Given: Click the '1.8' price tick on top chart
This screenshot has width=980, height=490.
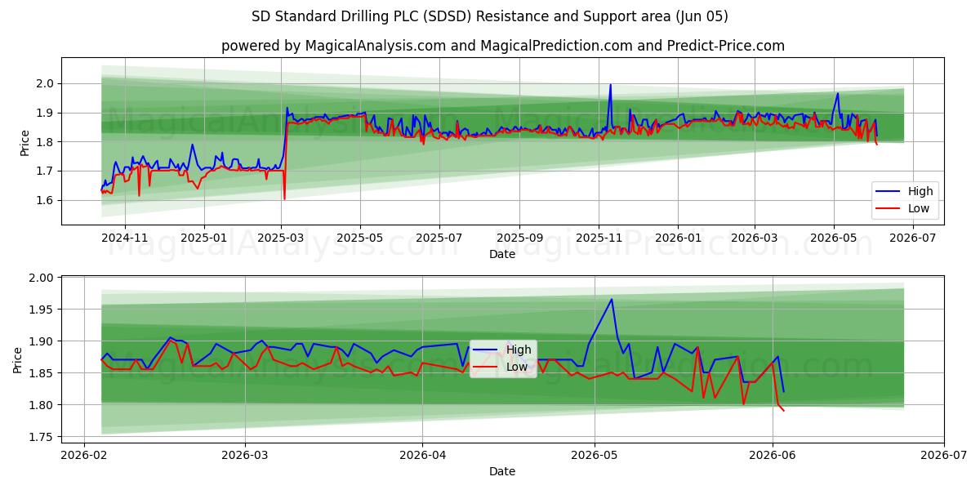Looking at the screenshot, I should tap(46, 142).
